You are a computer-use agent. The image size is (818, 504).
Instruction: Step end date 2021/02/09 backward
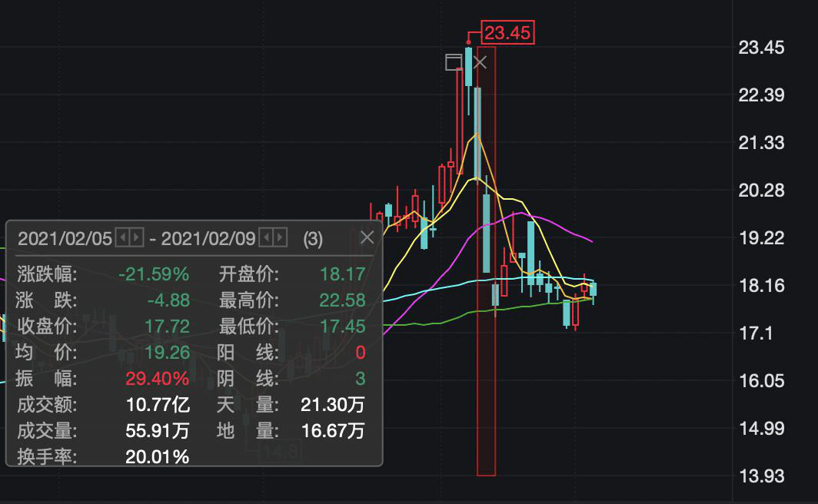(266, 238)
